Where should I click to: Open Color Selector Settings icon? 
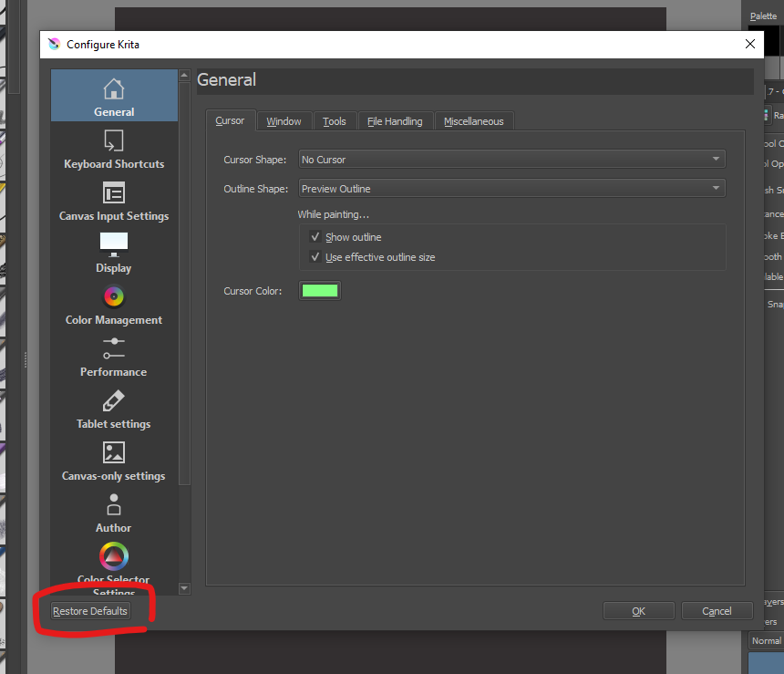[x=114, y=556]
